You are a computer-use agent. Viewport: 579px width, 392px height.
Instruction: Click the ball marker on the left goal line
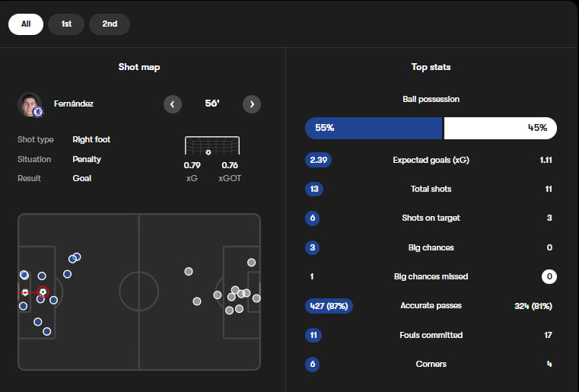tap(25, 292)
